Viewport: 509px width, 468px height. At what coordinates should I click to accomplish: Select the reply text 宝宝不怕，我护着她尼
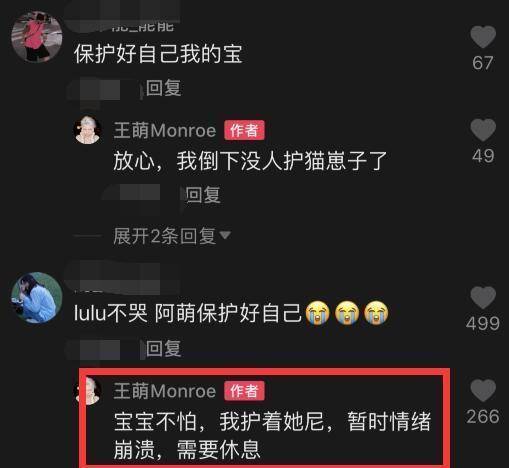(x=219, y=421)
